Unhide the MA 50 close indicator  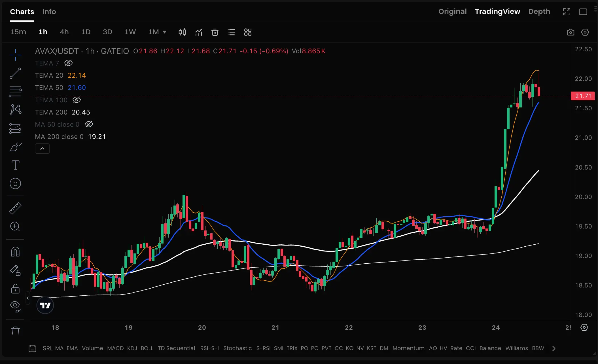tap(89, 124)
